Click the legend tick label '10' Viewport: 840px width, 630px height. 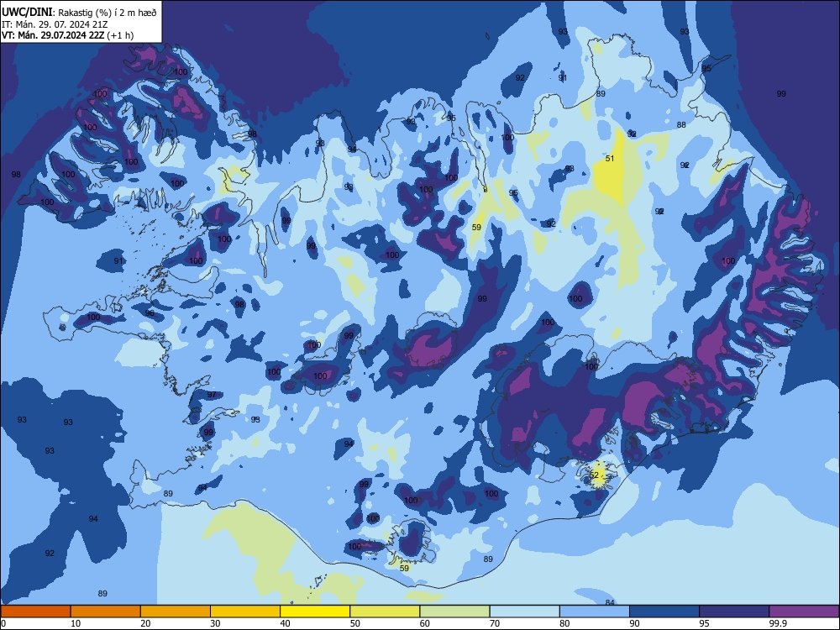(x=76, y=623)
